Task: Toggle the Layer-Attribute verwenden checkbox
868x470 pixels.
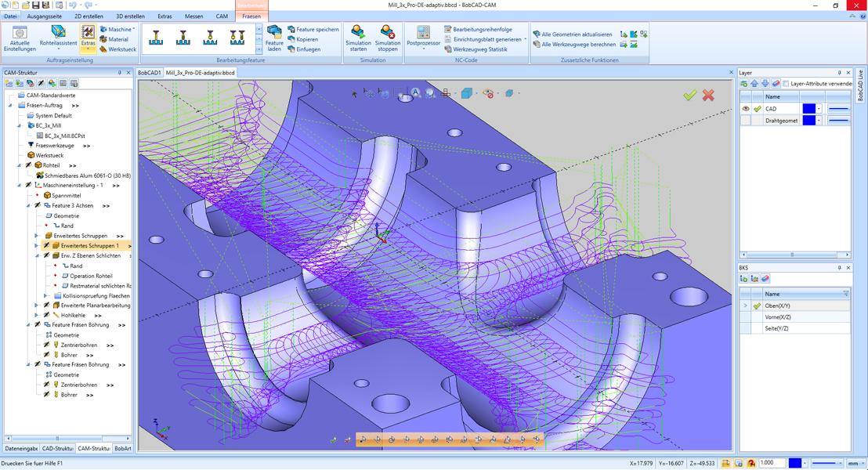Action: [786, 84]
